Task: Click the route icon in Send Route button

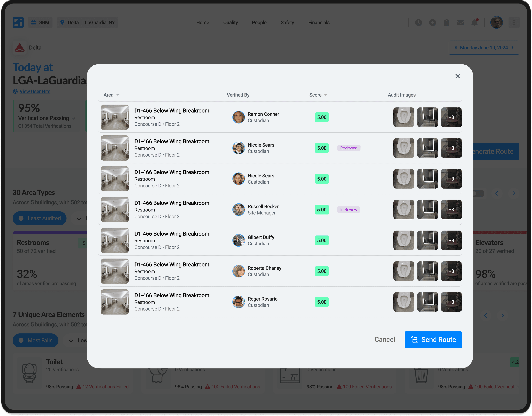Action: [414, 340]
